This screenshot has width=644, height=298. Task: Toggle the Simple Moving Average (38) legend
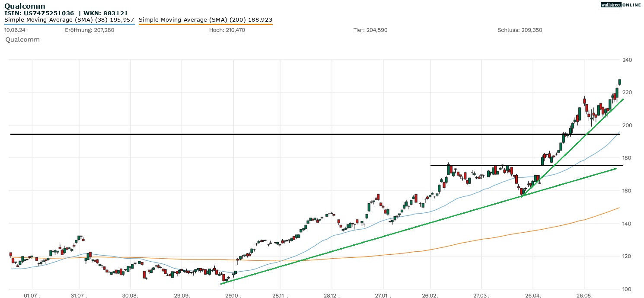(69, 20)
